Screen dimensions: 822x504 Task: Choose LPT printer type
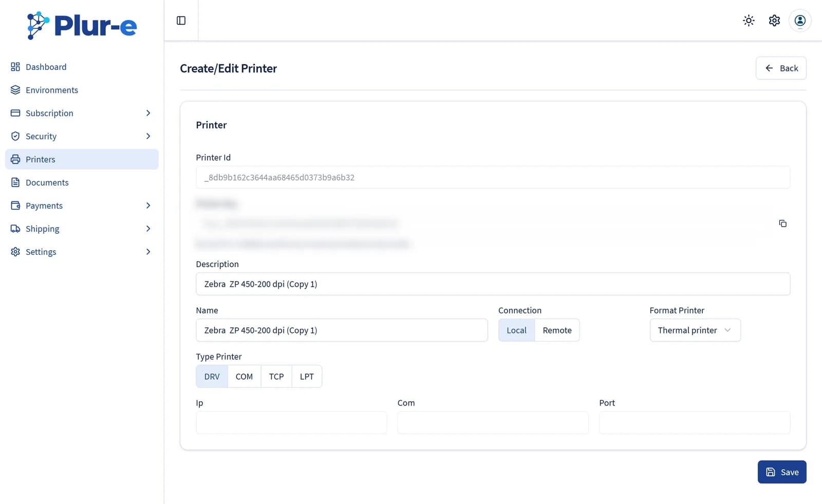click(307, 377)
